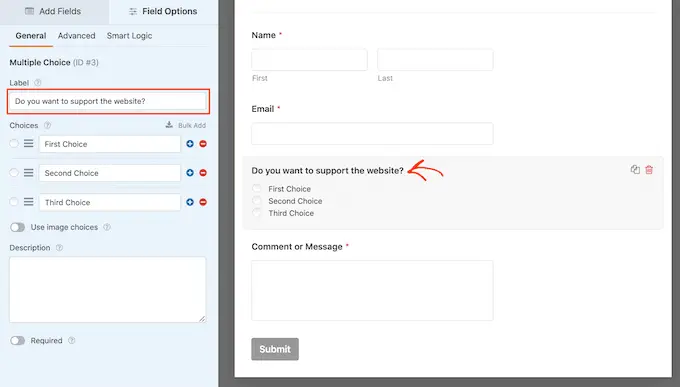Click the 'Do you want to support the website?' heading
The width and height of the screenshot is (680, 387).
327,171
